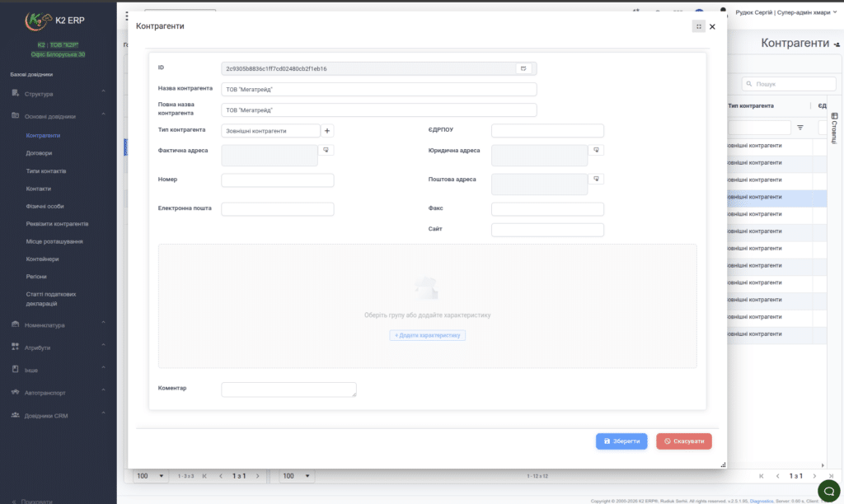Open the Тип контрагента combo box
The height and width of the screenshot is (504, 844).
270,131
